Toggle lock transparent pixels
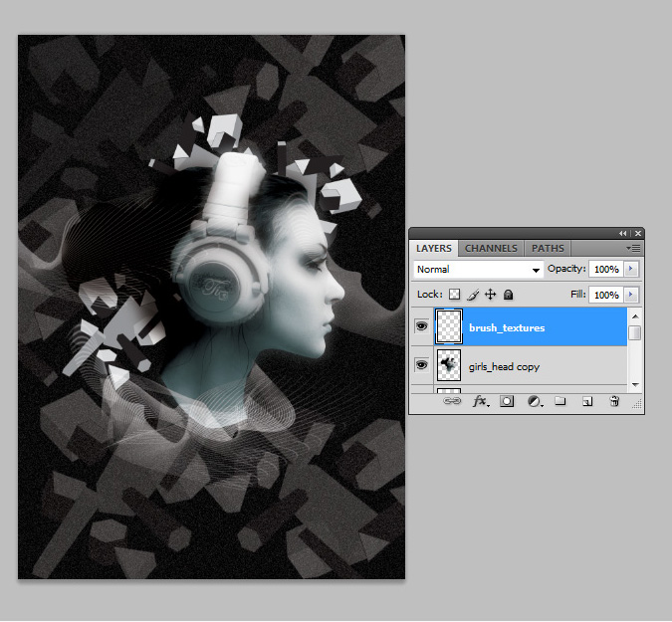Image resolution: width=672 pixels, height=622 pixels. click(x=455, y=295)
